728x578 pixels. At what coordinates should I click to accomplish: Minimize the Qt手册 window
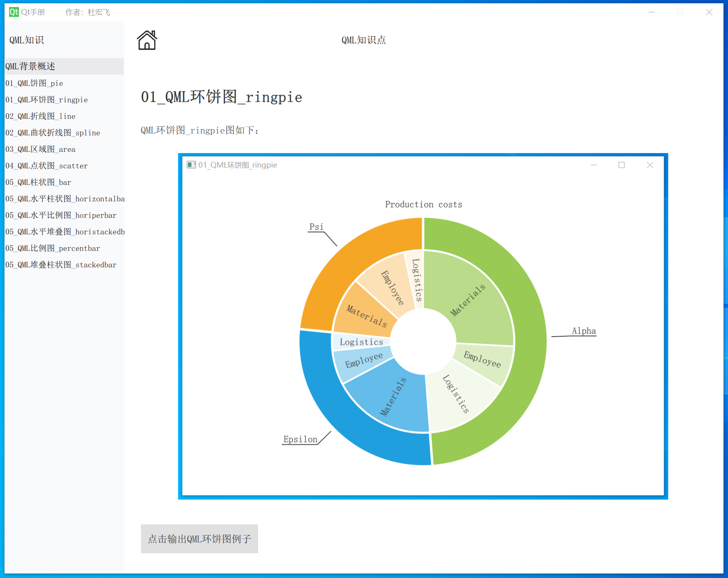coord(651,12)
